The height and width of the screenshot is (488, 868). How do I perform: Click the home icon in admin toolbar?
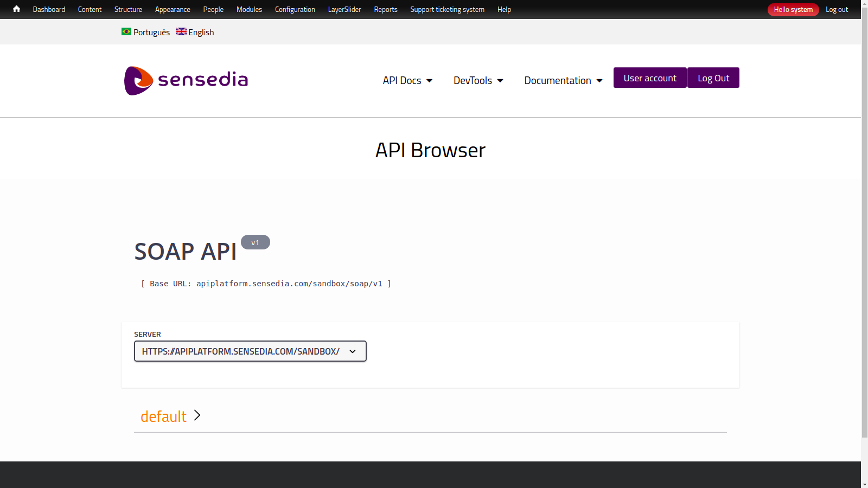pyautogui.click(x=16, y=9)
